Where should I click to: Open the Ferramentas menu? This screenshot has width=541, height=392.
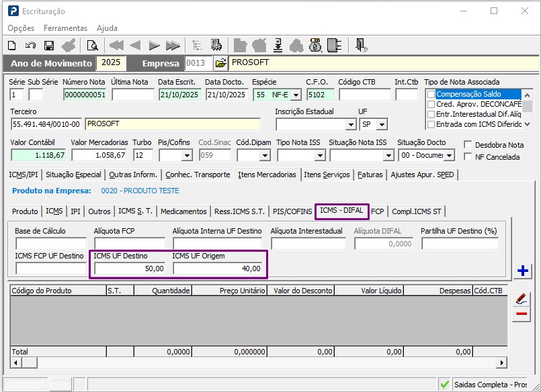(x=65, y=28)
